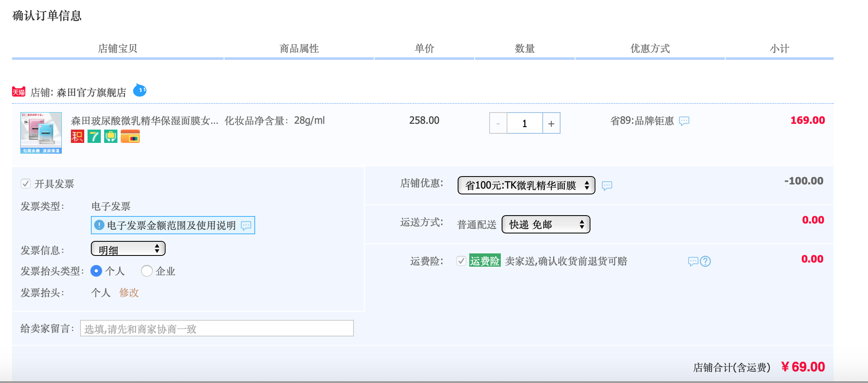Click the 给卖家留言 message field
This screenshot has width=868, height=383.
pyautogui.click(x=217, y=328)
